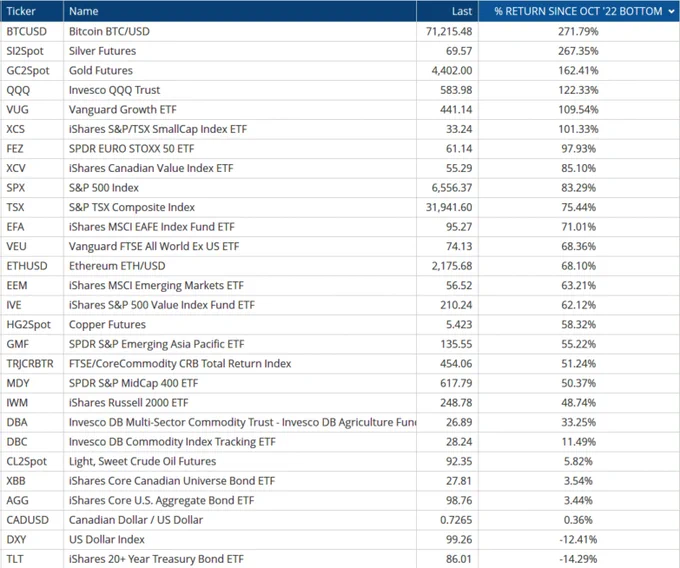Select 'Vanguard FTSE All World Ex US ETF'

tap(154, 246)
